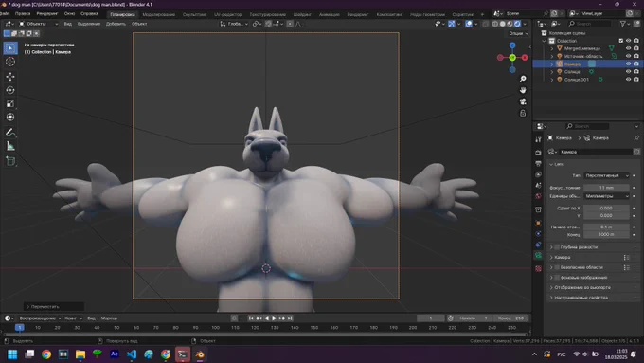Open the Опции dropdown in viewport

pyautogui.click(x=518, y=34)
